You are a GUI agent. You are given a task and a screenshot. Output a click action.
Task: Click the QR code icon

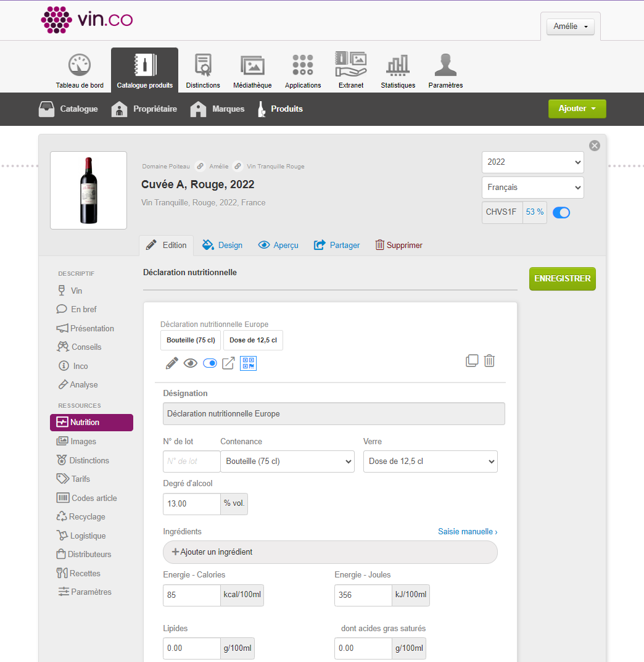[x=248, y=363]
